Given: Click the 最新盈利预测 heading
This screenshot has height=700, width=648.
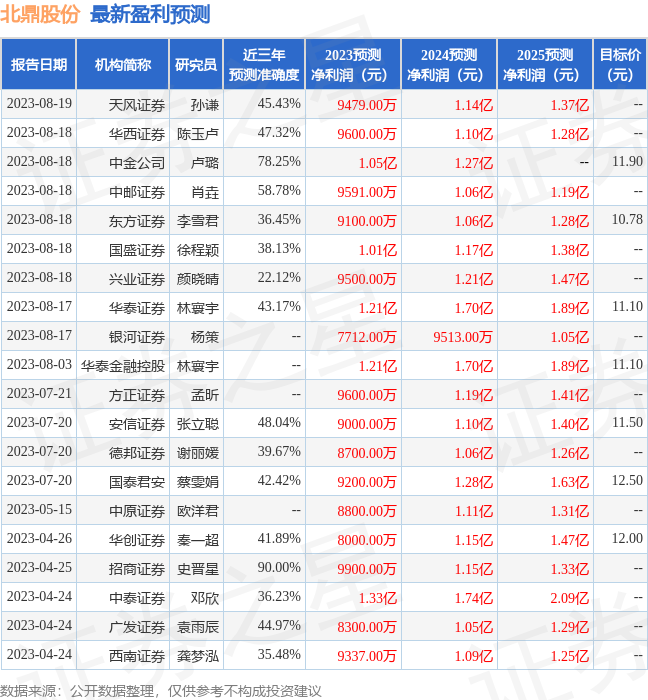Looking at the screenshot, I should click(150, 14).
